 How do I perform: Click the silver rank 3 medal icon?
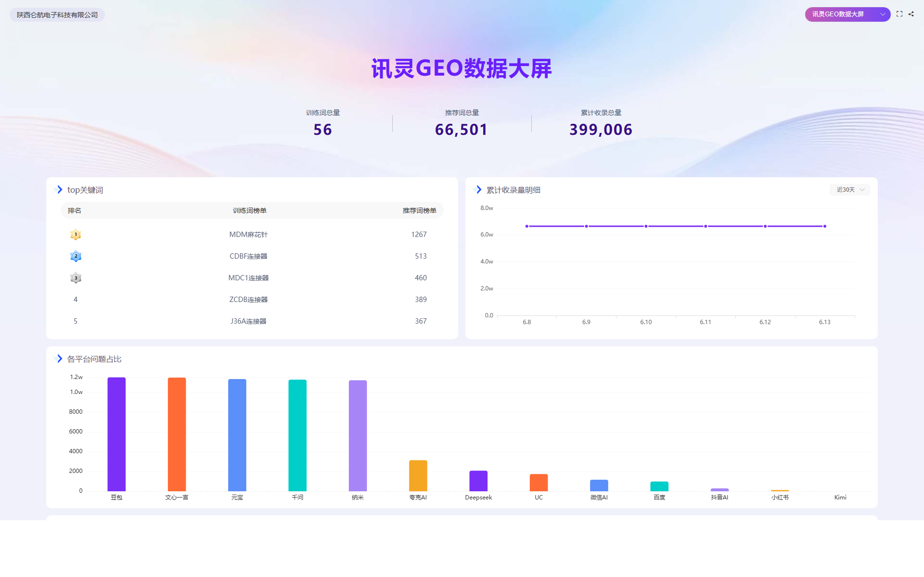[76, 278]
